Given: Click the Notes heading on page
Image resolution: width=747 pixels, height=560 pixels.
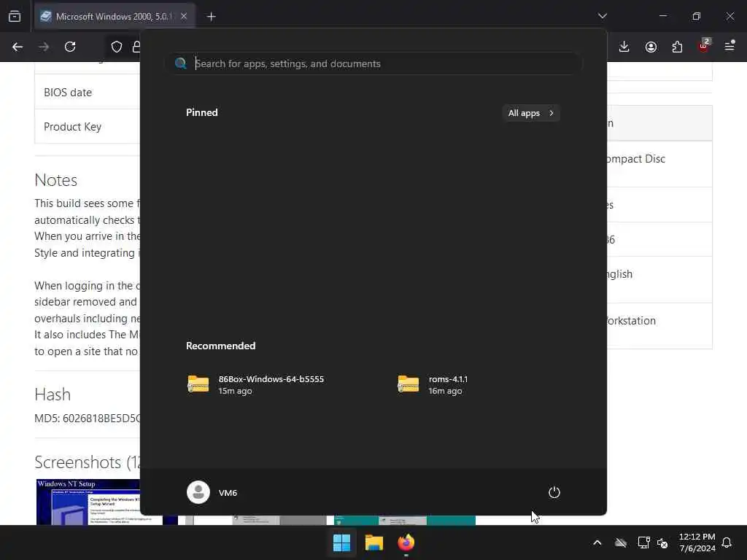Looking at the screenshot, I should 55,181.
